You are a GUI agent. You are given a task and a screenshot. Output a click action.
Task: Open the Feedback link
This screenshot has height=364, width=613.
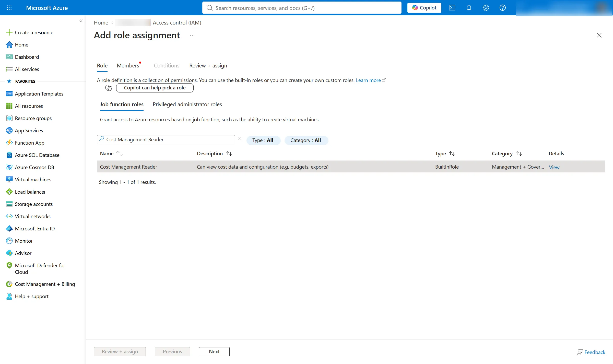pos(591,352)
